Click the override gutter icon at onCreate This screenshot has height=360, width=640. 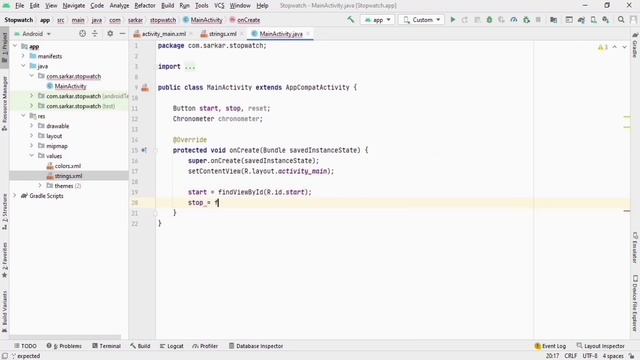click(x=144, y=150)
